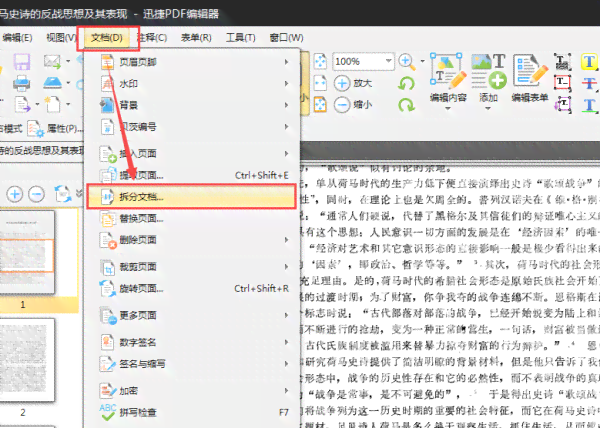Click the save floppy disk icon
This screenshot has width=600, height=428.
pyautogui.click(x=22, y=62)
